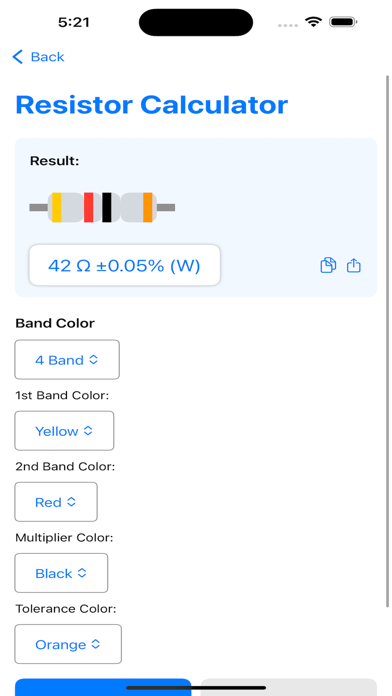This screenshot has height=696, width=392.
Task: Tap the gray button at bottom right
Action: coord(289,687)
